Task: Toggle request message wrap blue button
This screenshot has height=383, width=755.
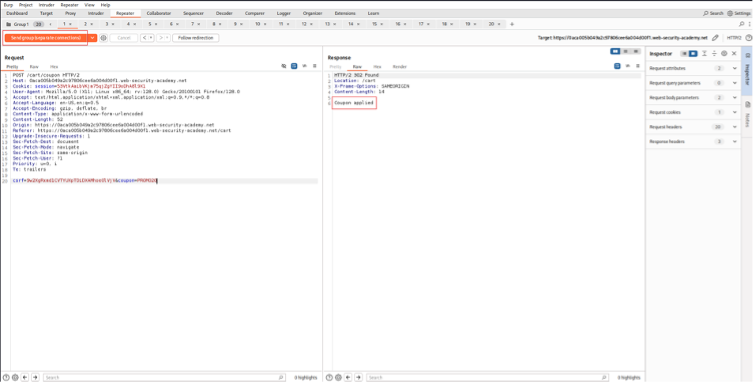Action: point(294,66)
